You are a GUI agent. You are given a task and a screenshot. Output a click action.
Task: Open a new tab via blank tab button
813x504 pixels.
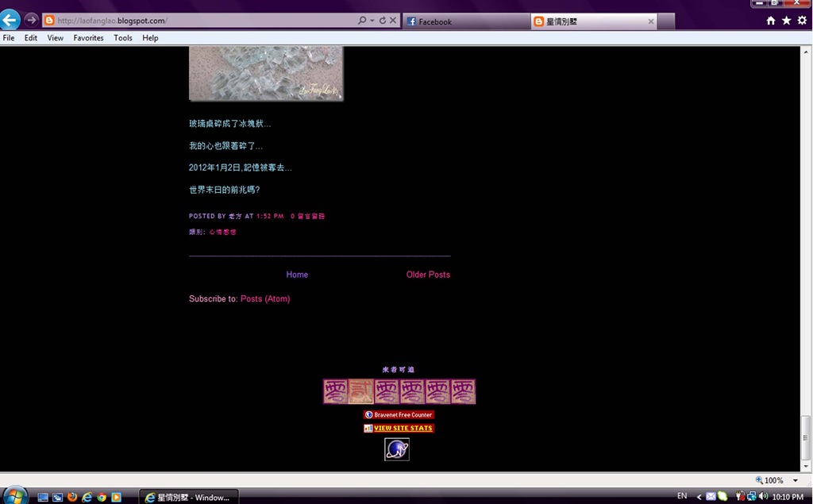[x=666, y=21]
